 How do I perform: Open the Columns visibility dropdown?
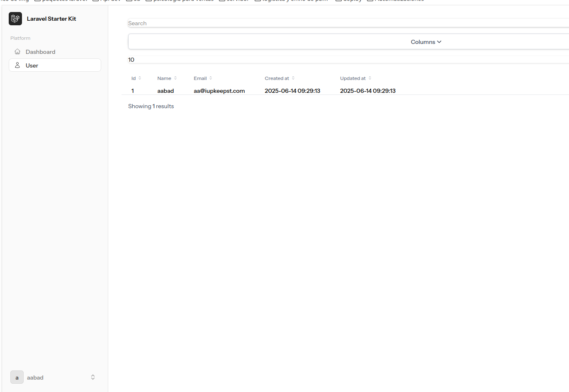click(426, 42)
